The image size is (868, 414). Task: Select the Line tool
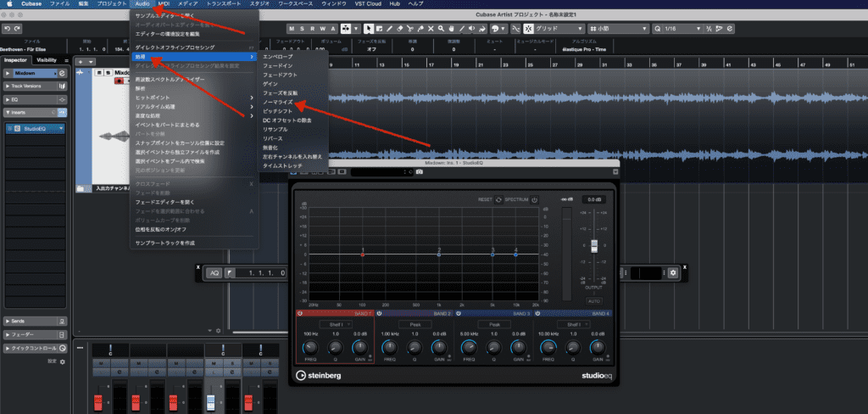point(462,28)
